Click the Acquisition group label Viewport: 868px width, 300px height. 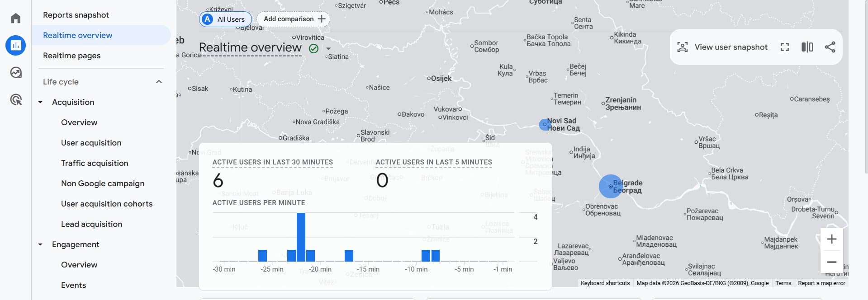click(x=73, y=102)
